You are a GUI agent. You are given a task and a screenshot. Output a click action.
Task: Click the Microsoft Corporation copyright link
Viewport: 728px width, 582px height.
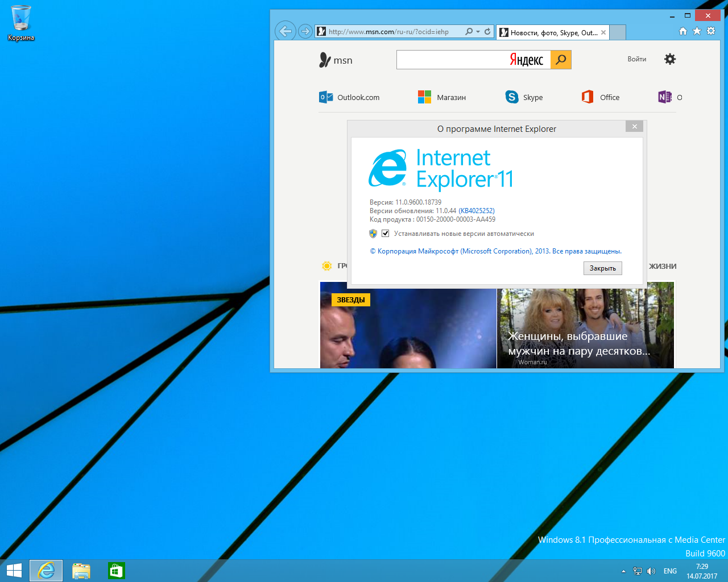(x=496, y=251)
